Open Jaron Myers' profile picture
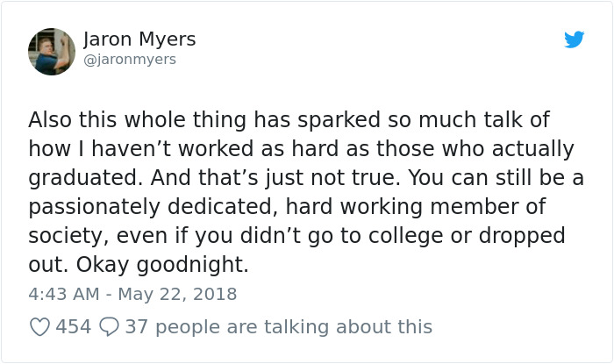The height and width of the screenshot is (364, 614). [51, 50]
